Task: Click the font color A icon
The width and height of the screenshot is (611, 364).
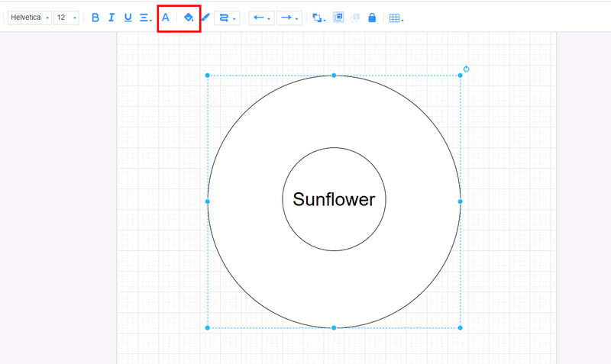Action: (166, 18)
